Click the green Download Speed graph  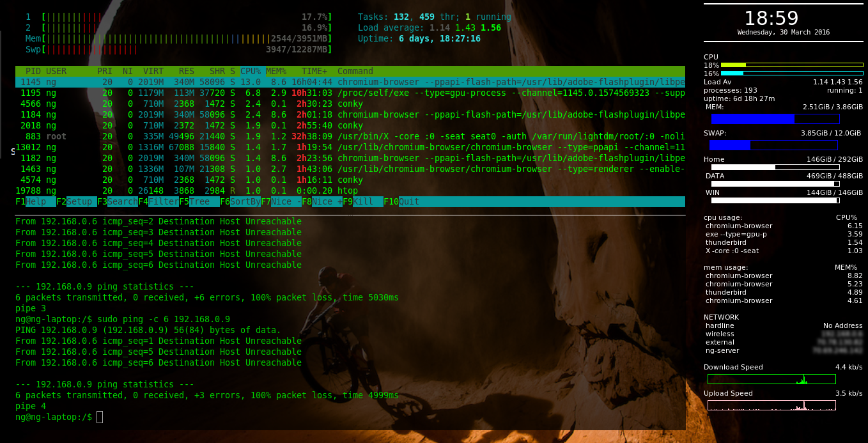771,379
